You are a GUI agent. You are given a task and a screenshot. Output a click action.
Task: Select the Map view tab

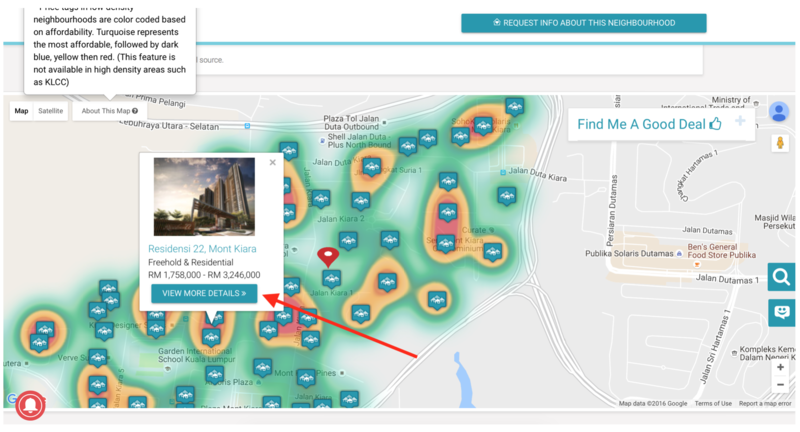point(21,111)
